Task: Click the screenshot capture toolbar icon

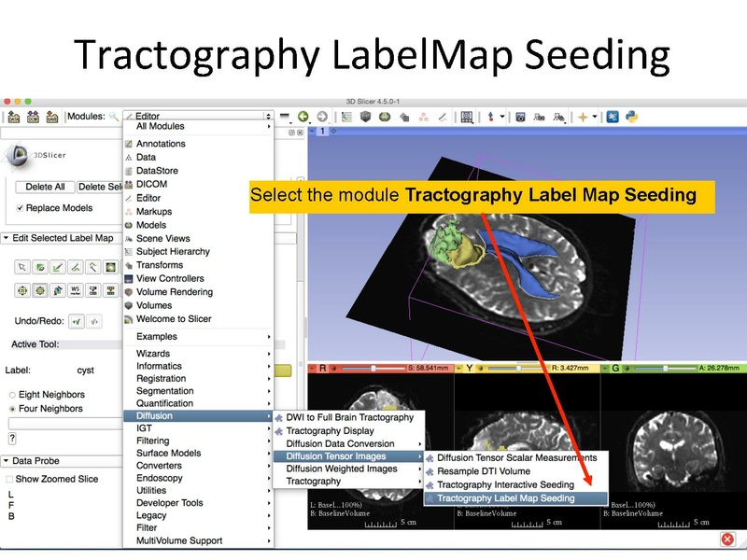Action: coord(520,117)
